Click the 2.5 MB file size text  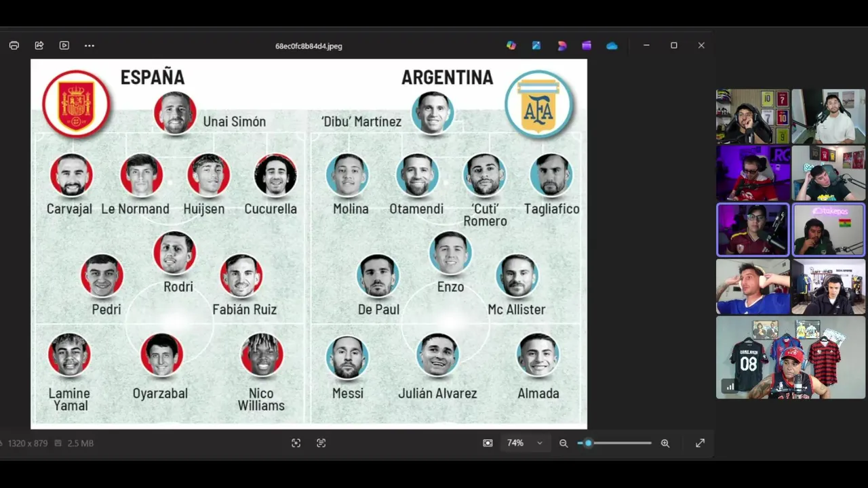(80, 443)
